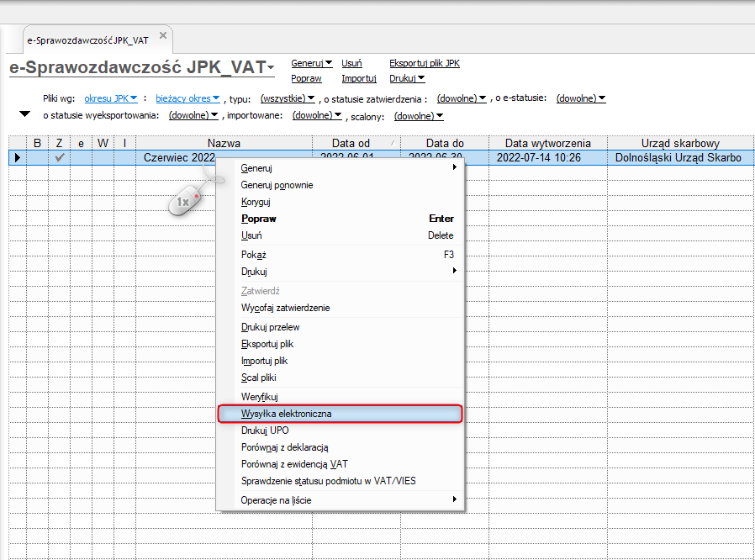
Task: Choose 'Porównaj z deklaracją' menu item
Action: point(340,447)
